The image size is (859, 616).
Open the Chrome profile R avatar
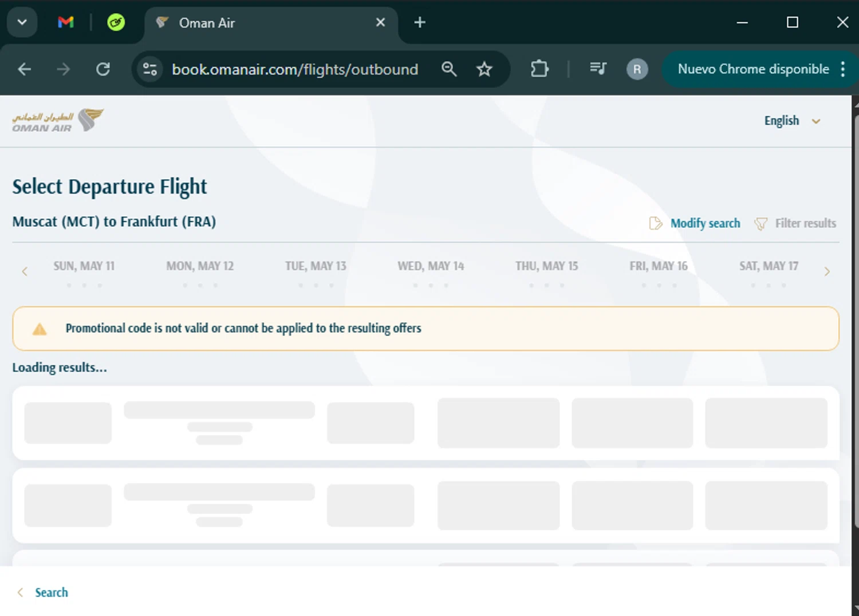[x=637, y=69]
